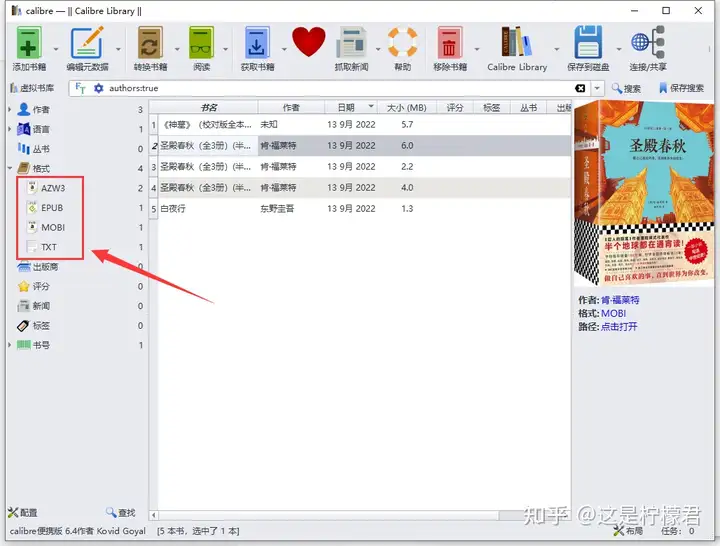The image size is (720, 546).
Task: Open the Read (阅读) viewer icon
Action: 202,42
